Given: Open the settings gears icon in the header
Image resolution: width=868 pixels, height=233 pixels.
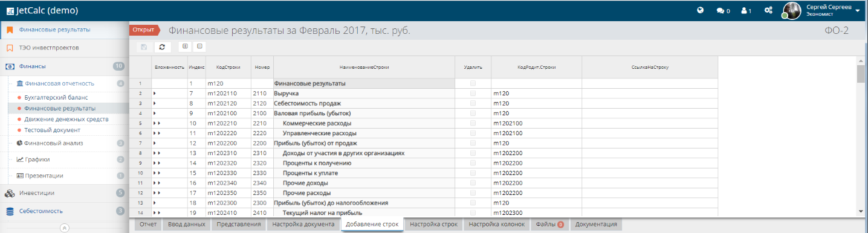Looking at the screenshot, I should tap(768, 11).
